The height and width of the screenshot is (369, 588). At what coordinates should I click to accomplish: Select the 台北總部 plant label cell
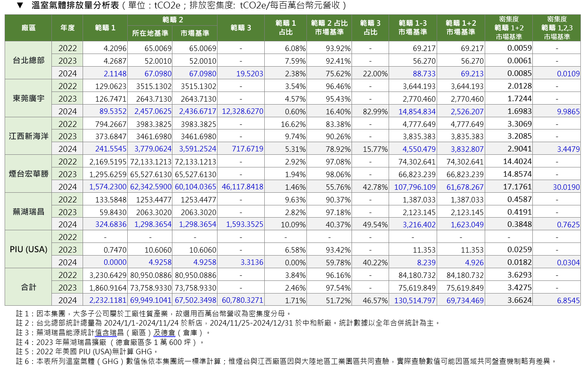pyautogui.click(x=28, y=60)
